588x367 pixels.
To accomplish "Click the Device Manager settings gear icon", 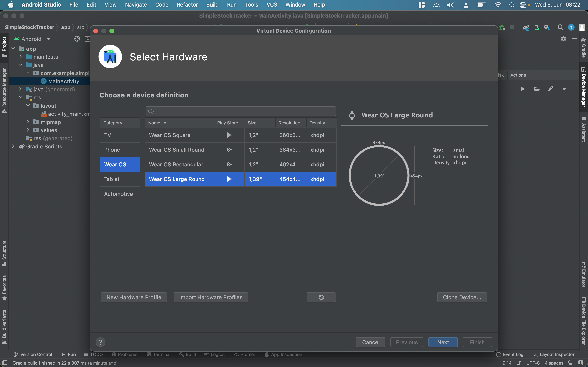I will pos(563,39).
